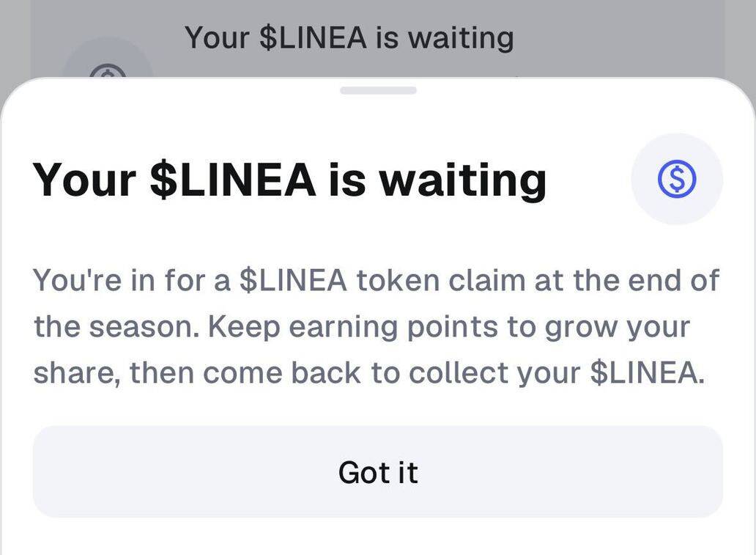Screen dimensions: 756x555
Task: Tap the Got it button
Action: (377, 471)
